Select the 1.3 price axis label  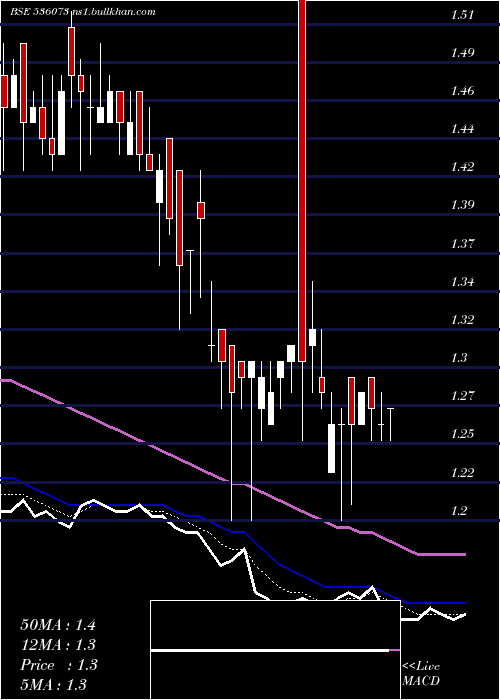point(460,358)
